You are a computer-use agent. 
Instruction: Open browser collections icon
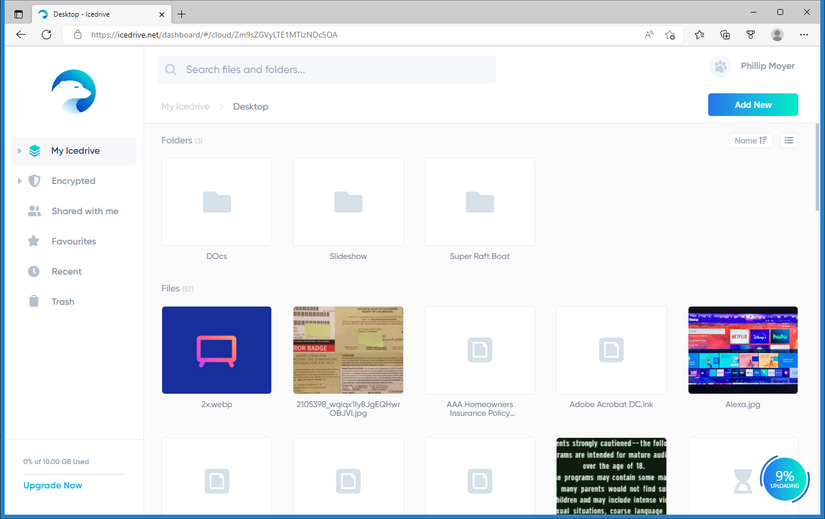coord(725,35)
